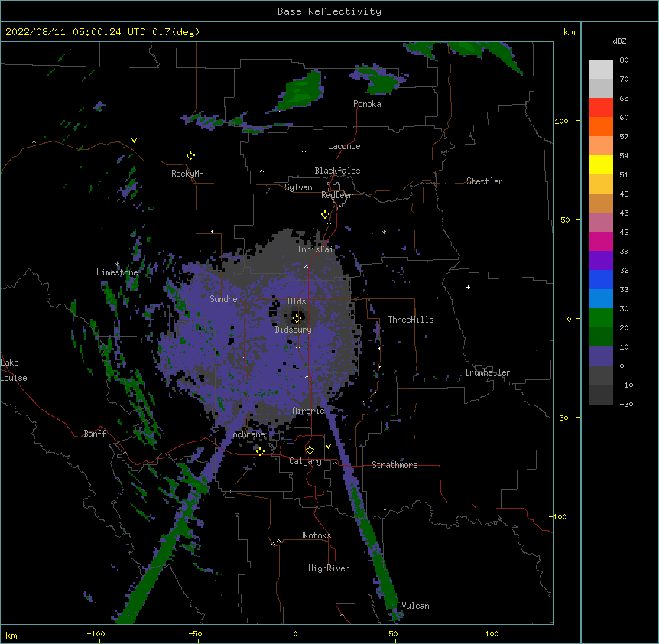Pick the dark green 10-20 dBZ swatch
Viewport: 659px width, 644px height.
tap(601, 337)
